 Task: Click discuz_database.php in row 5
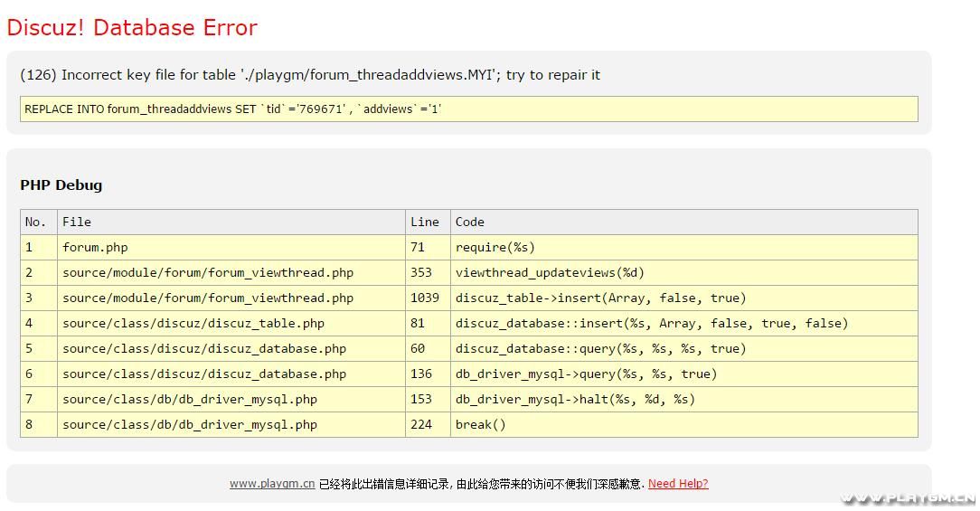[x=231, y=349]
